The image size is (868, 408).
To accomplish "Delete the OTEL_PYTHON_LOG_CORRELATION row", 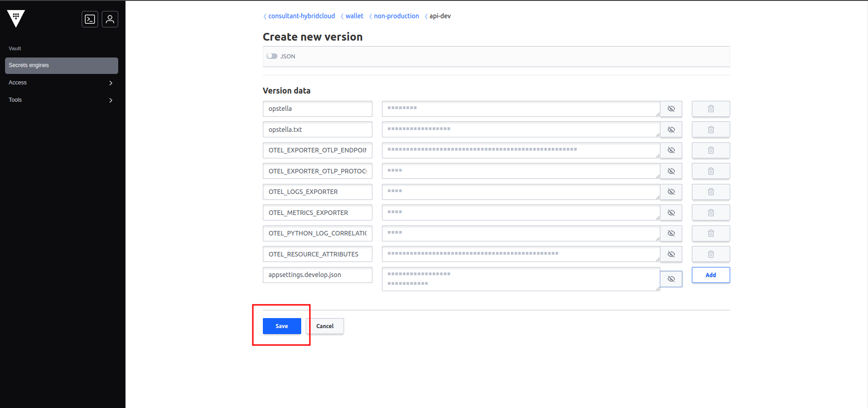I will 711,233.
